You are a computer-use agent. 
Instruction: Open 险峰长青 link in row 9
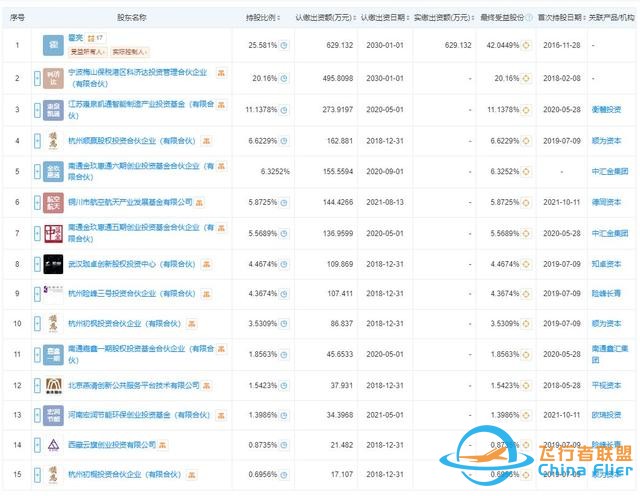point(607,294)
